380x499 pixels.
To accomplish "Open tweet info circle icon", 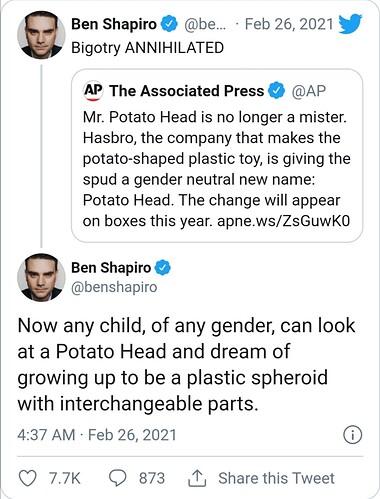I will [x=352, y=435].
